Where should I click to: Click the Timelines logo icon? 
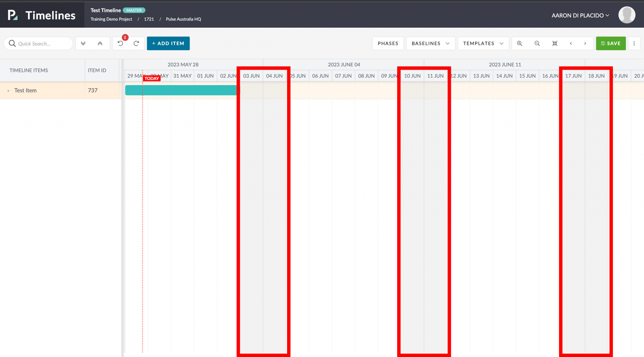(12, 14)
